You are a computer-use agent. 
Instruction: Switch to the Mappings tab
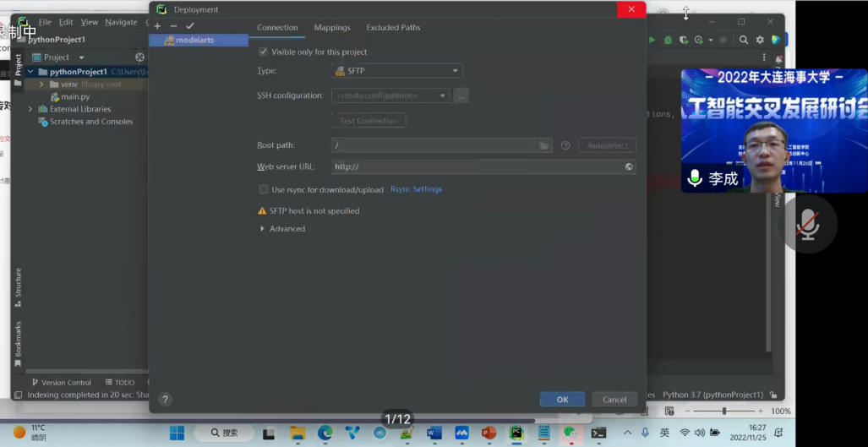pos(332,28)
